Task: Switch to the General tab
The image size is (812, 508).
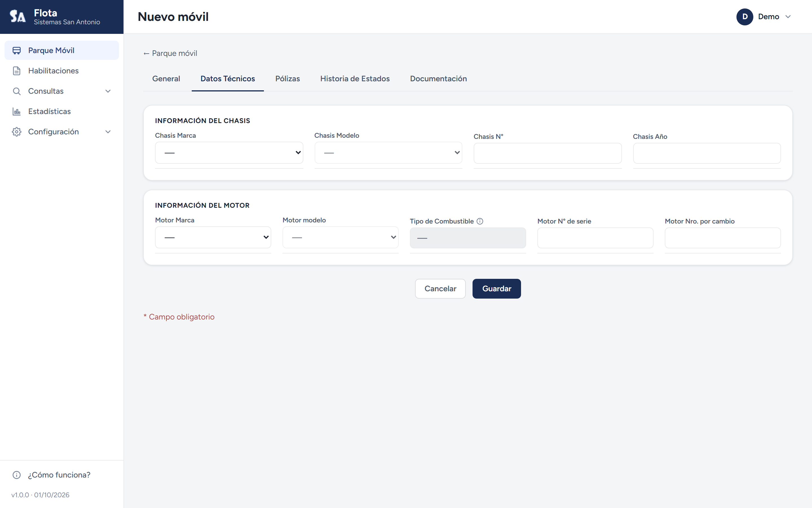Action: tap(166, 79)
